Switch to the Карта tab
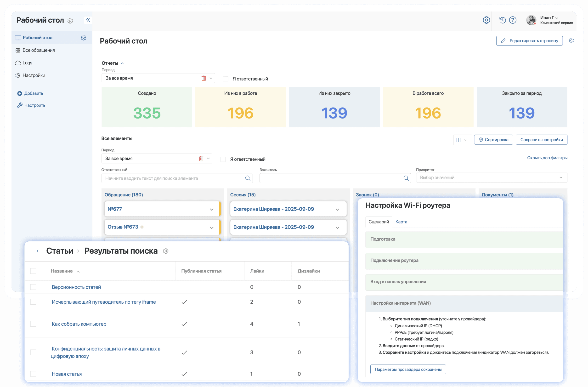Viewport: 588px width, 387px height. point(401,222)
